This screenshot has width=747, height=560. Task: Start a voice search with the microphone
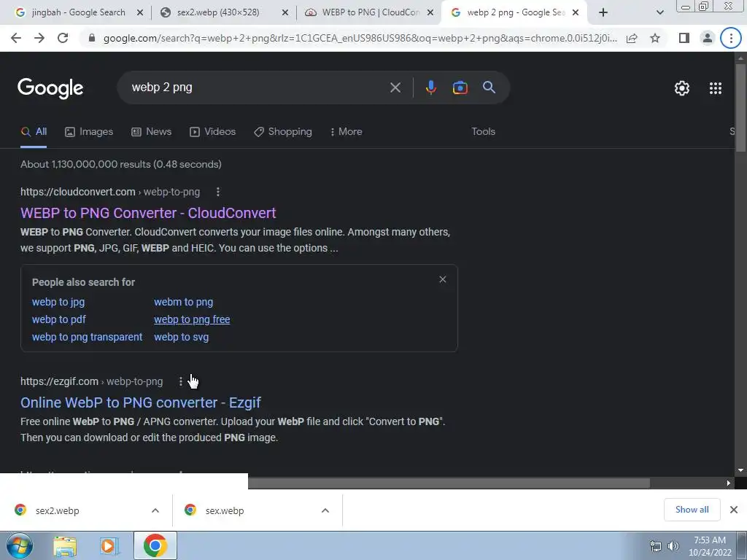[x=430, y=87]
